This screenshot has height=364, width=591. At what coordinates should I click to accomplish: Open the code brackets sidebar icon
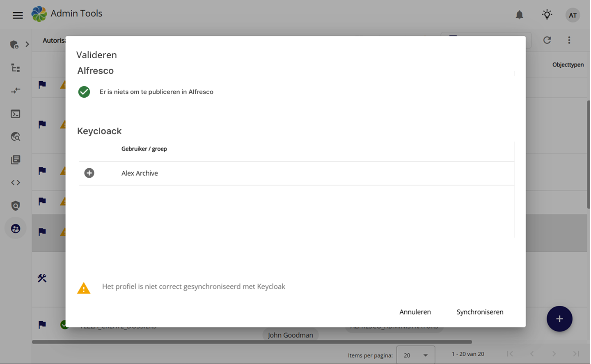coord(16,183)
